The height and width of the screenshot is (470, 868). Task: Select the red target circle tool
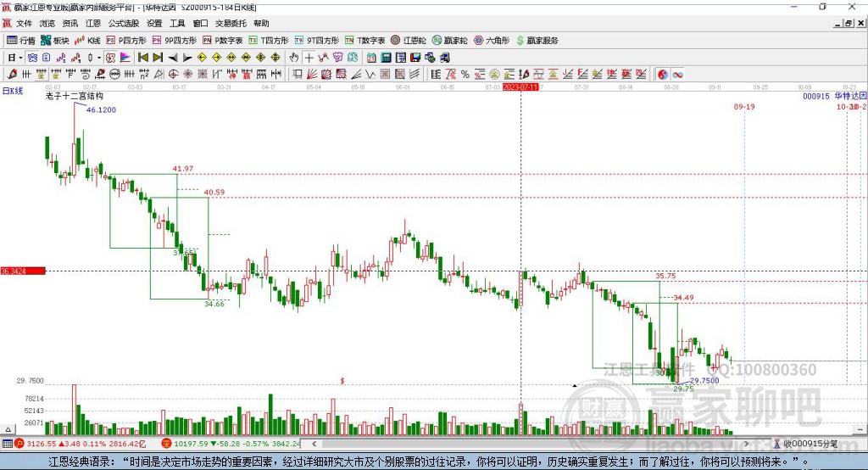[173, 74]
